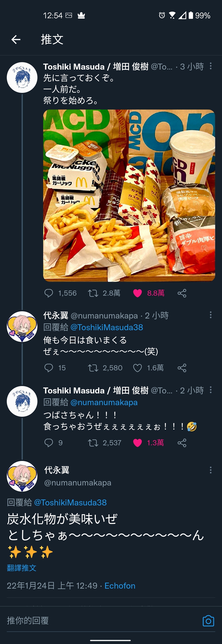Open the reply icon showing 15 comments
Image resolution: width=222 pixels, height=644 pixels.
pyautogui.click(x=49, y=368)
